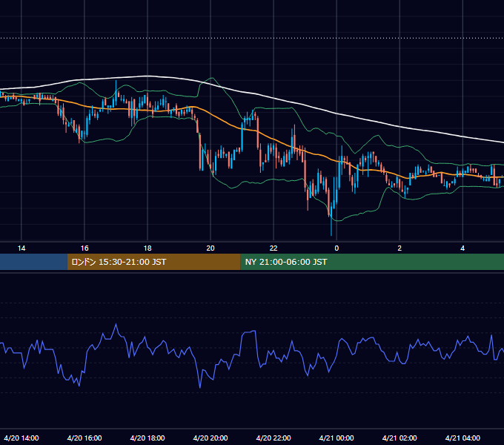Click the 4/21 04:00 label on the oscillator axis
The height and width of the screenshot is (445, 504).
point(462,438)
